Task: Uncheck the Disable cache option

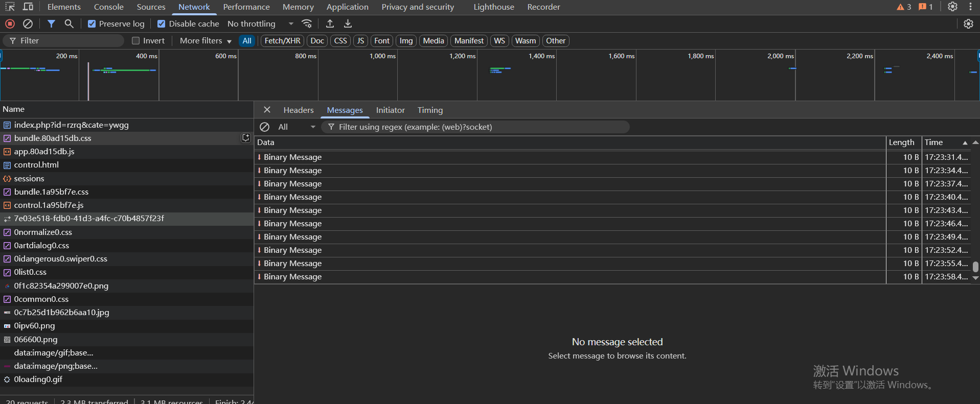Action: point(162,24)
